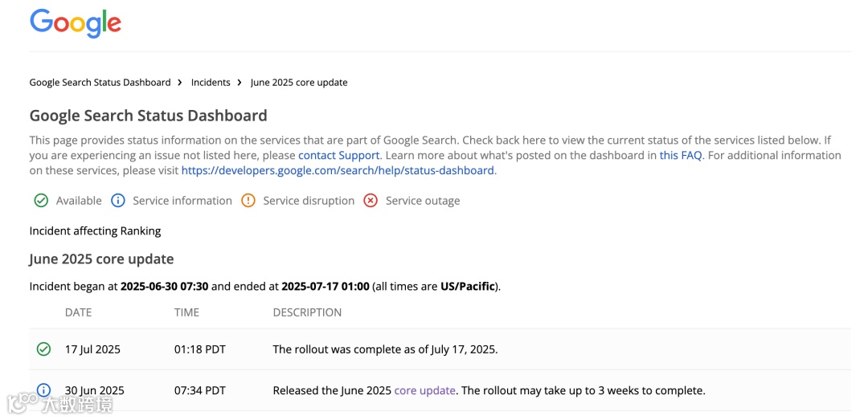868x420 pixels.
Task: Click the DATE column header
Action: [x=78, y=312]
